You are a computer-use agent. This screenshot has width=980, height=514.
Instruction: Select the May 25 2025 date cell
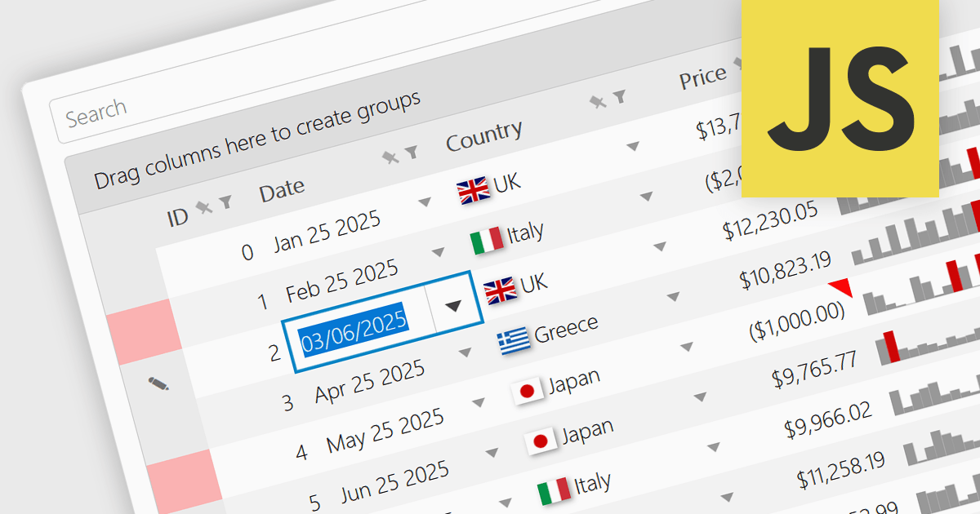[x=385, y=432]
